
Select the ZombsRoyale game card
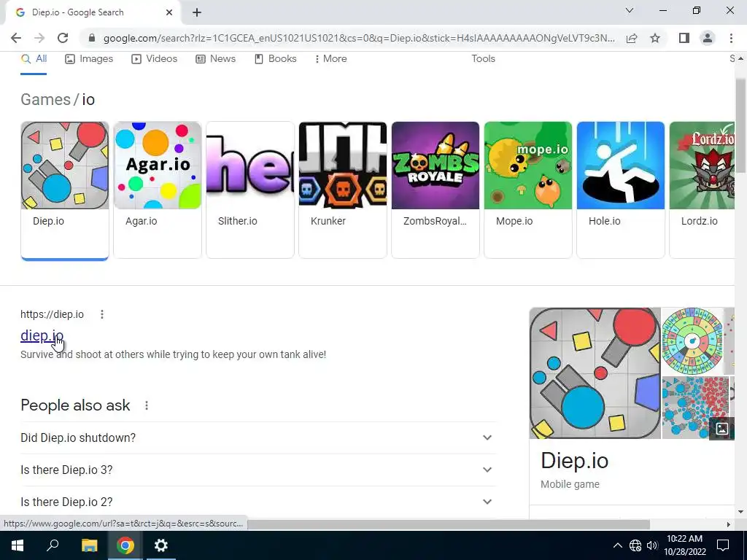pyautogui.click(x=436, y=190)
